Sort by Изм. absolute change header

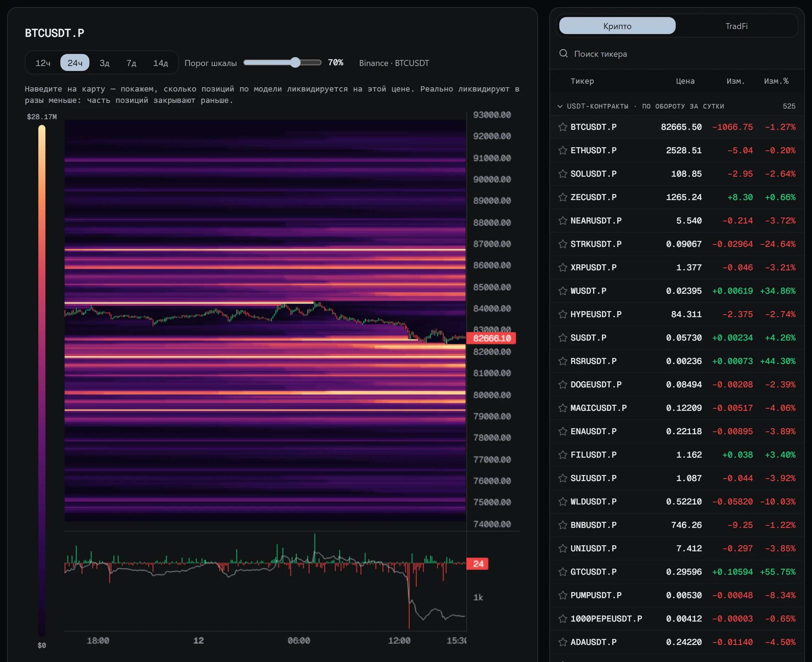coord(735,81)
